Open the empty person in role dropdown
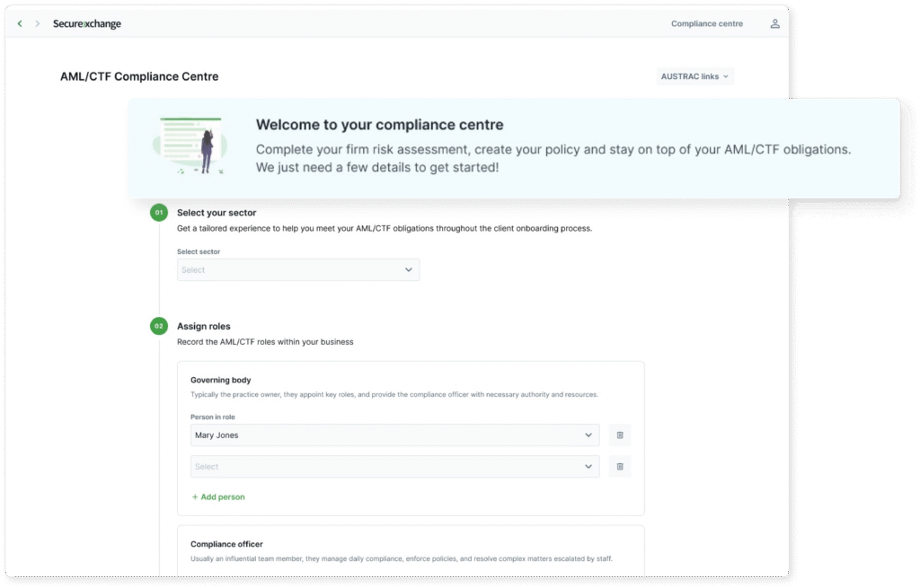The height and width of the screenshot is (588, 920). click(395, 467)
